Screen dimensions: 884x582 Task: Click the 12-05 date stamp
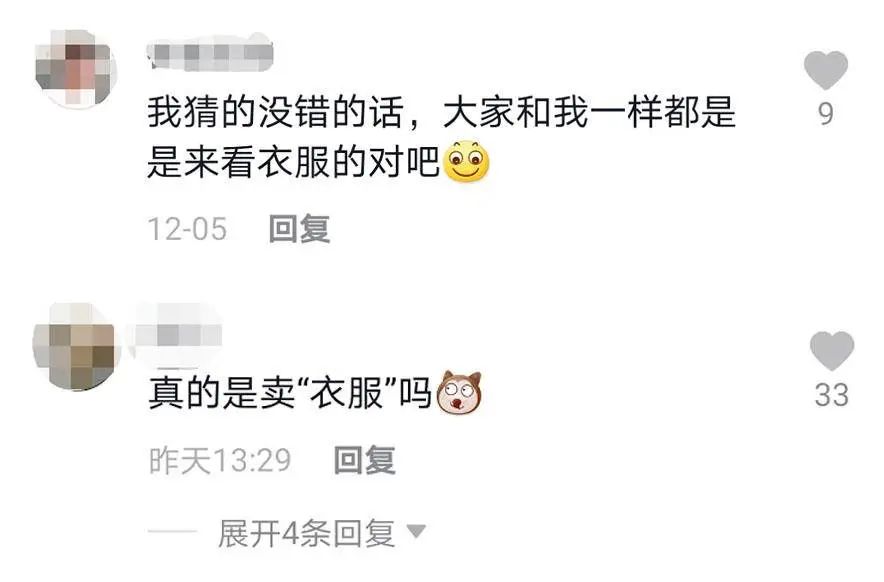coord(187,230)
